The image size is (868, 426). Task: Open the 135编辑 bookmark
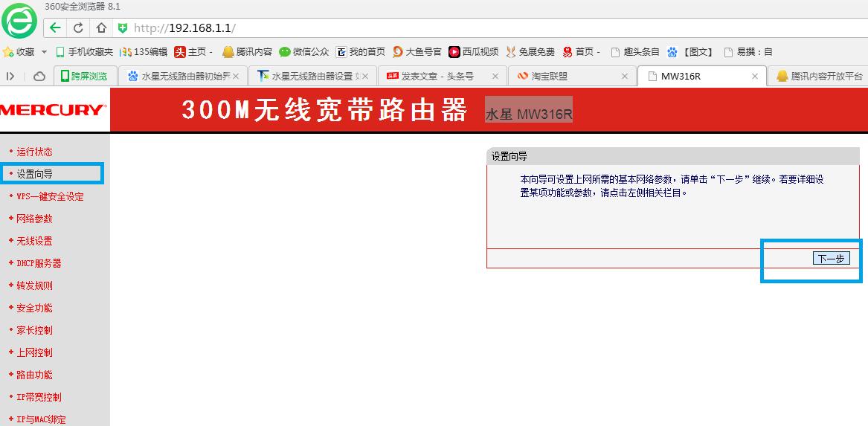click(144, 52)
